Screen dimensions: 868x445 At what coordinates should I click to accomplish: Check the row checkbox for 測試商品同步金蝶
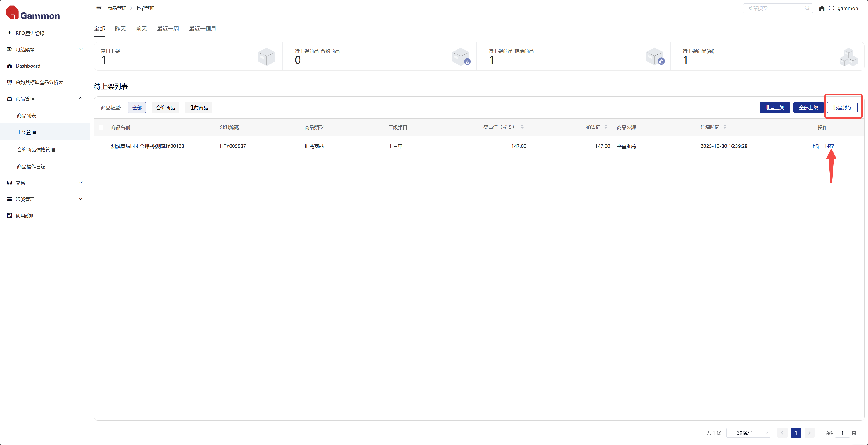point(101,146)
